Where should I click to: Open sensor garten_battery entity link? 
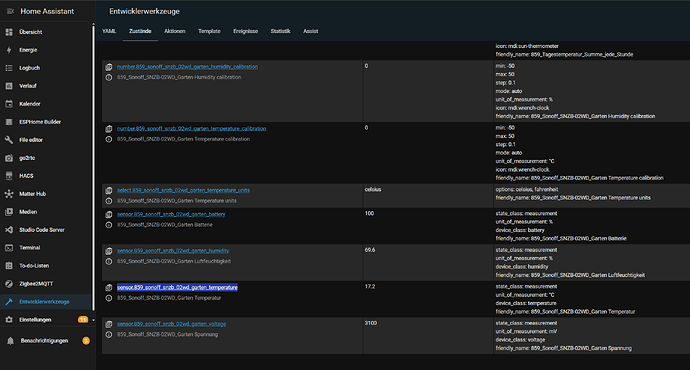coord(171,215)
